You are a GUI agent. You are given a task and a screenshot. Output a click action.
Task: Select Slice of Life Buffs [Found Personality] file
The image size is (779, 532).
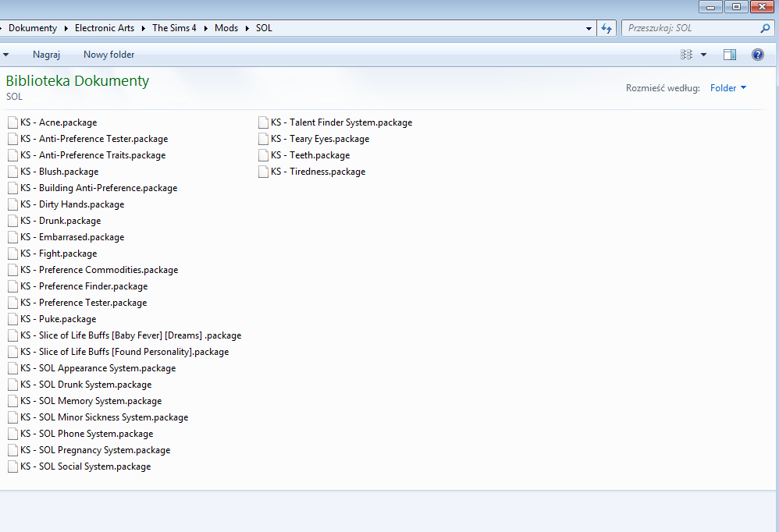(x=118, y=352)
